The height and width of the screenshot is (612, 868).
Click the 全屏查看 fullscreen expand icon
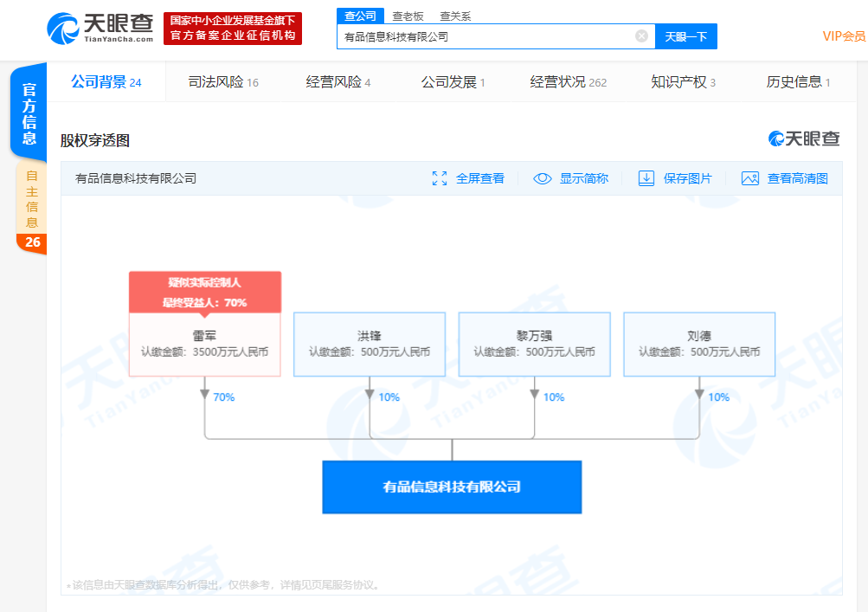pyautogui.click(x=441, y=177)
